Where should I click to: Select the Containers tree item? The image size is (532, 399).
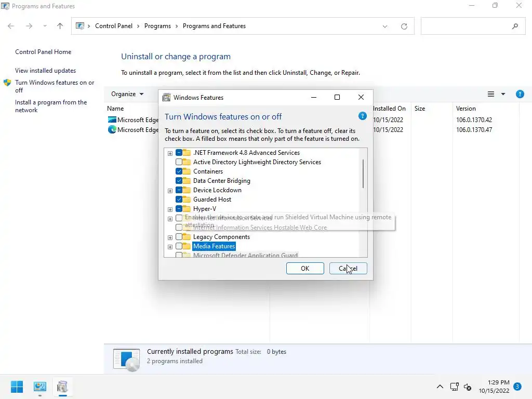pyautogui.click(x=208, y=171)
